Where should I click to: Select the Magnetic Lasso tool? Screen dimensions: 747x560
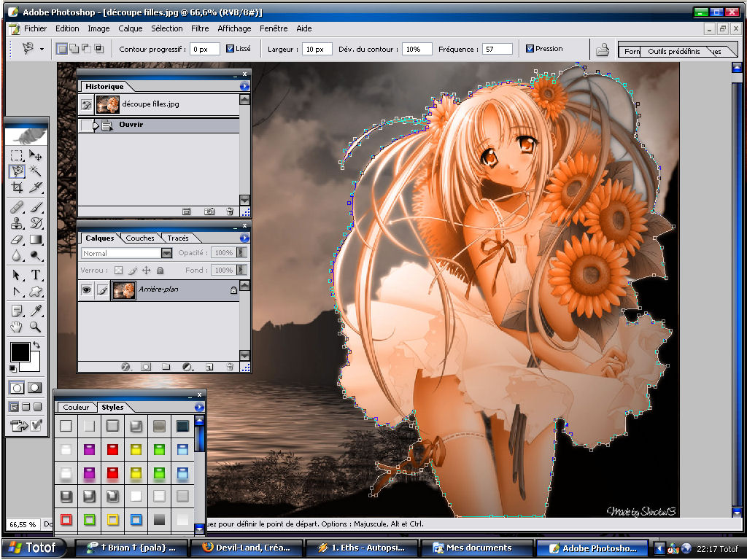[17, 171]
